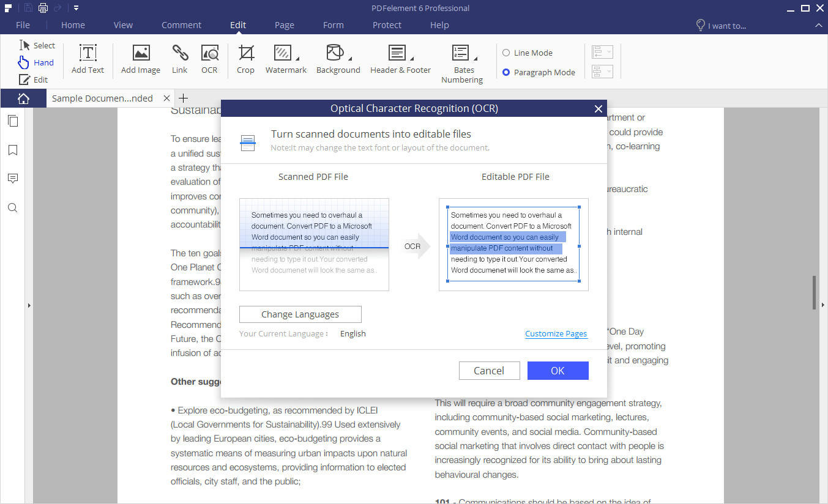
Task: Expand the left side panel arrow
Action: point(29,305)
